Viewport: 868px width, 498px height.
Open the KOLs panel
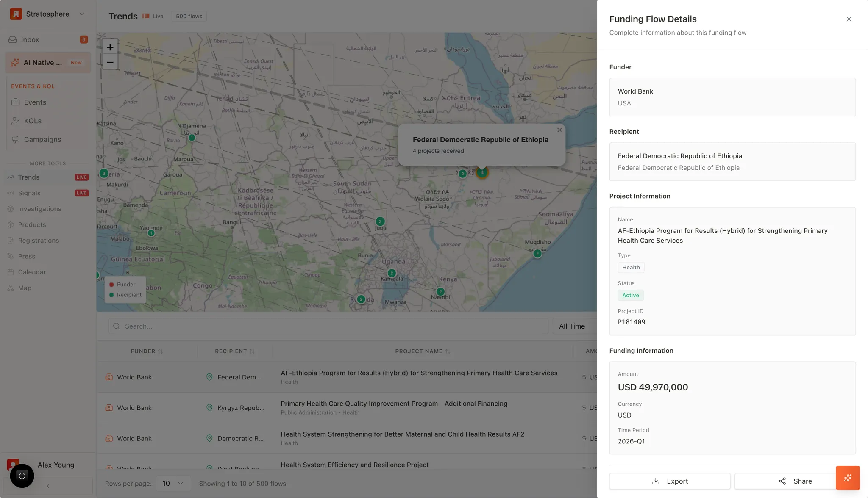[x=32, y=121]
